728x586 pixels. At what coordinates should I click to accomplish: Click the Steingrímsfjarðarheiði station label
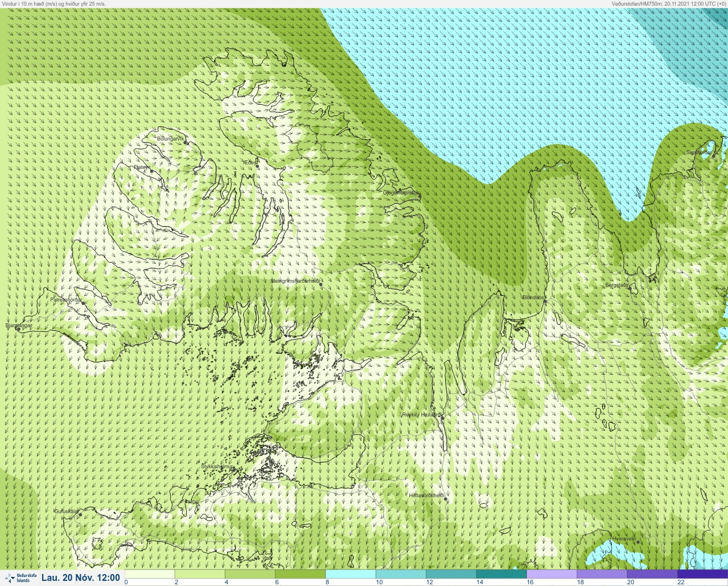295,281
